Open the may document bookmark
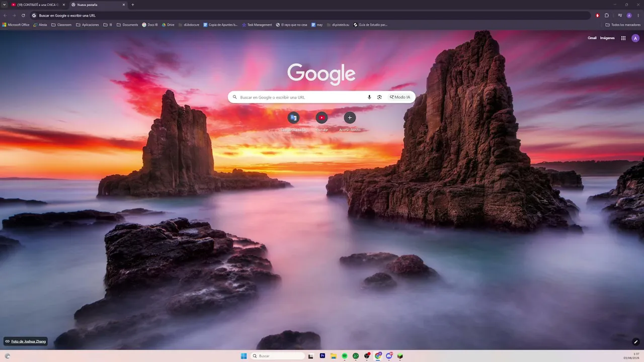The height and width of the screenshot is (362, 644). pyautogui.click(x=317, y=25)
